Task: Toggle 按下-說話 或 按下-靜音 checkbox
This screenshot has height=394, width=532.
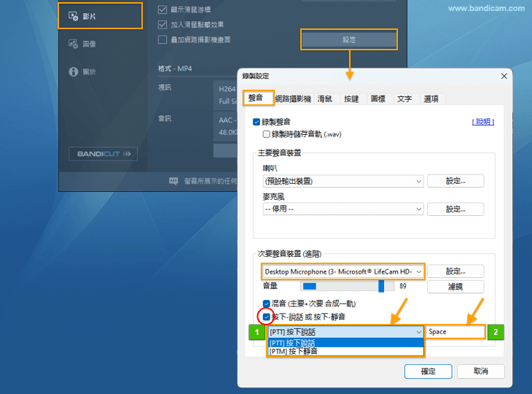Action: pyautogui.click(x=266, y=317)
